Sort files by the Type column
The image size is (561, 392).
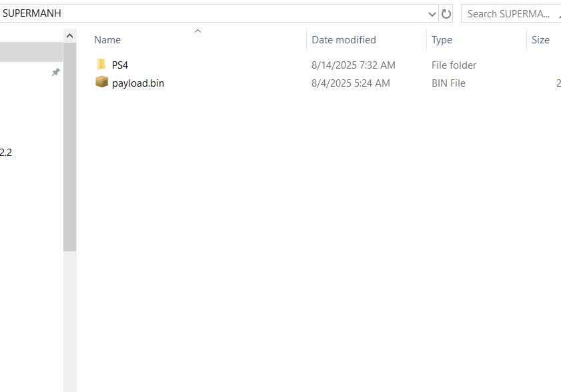pos(442,40)
